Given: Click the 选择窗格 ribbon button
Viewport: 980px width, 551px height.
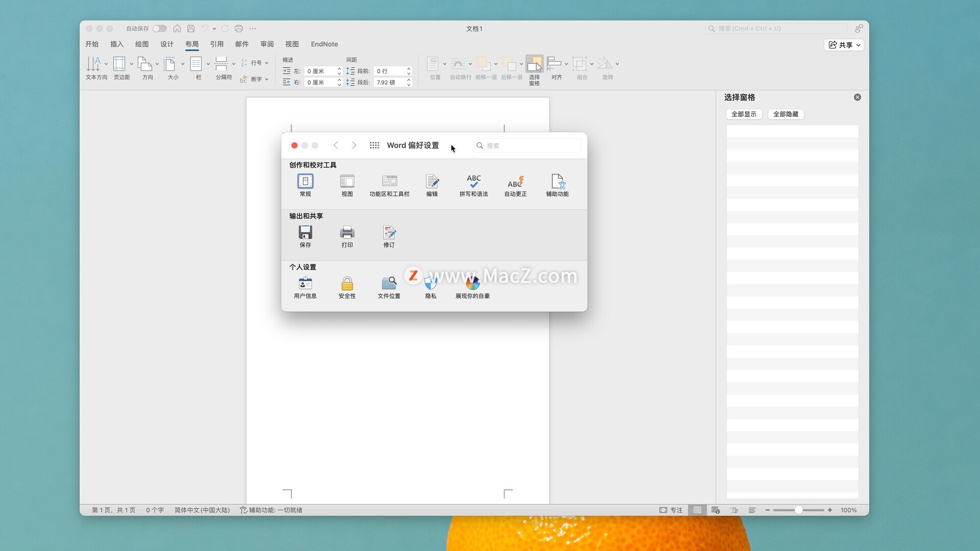Looking at the screenshot, I should coord(534,71).
